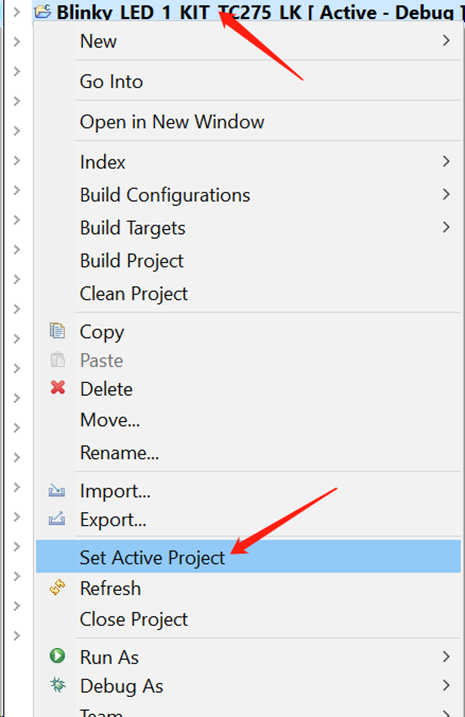
Task: Click the yellow Refresh arrows icon
Action: 57,588
